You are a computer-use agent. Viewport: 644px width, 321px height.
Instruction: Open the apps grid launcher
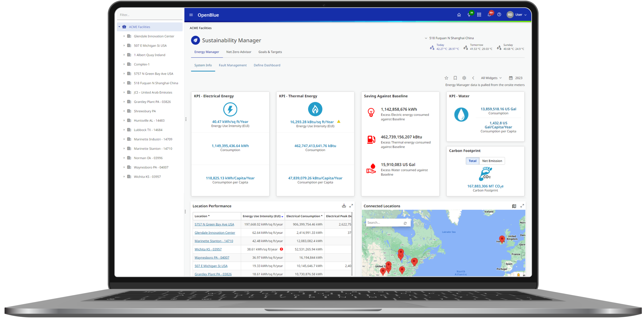479,15
